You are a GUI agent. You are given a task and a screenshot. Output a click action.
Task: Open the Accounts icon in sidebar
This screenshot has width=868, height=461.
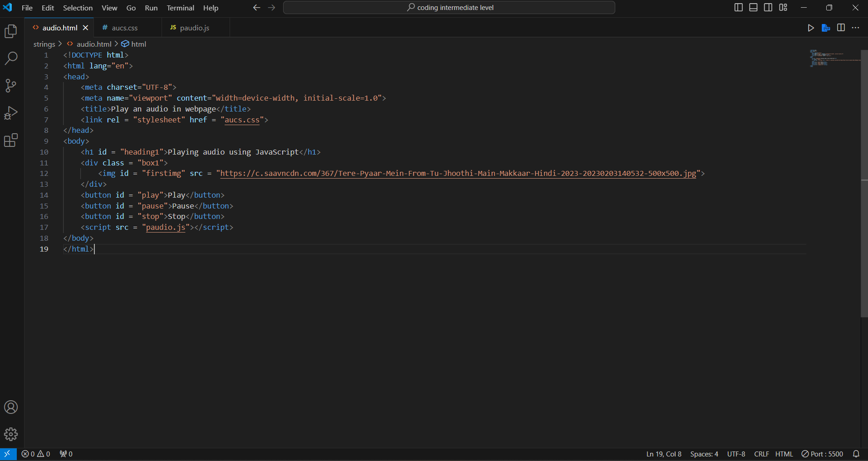tap(10, 407)
